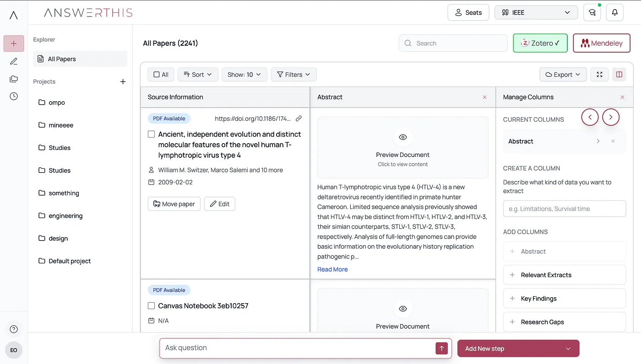641x364 pixels.
Task: Toggle the split column layout icon
Action: coord(619,75)
